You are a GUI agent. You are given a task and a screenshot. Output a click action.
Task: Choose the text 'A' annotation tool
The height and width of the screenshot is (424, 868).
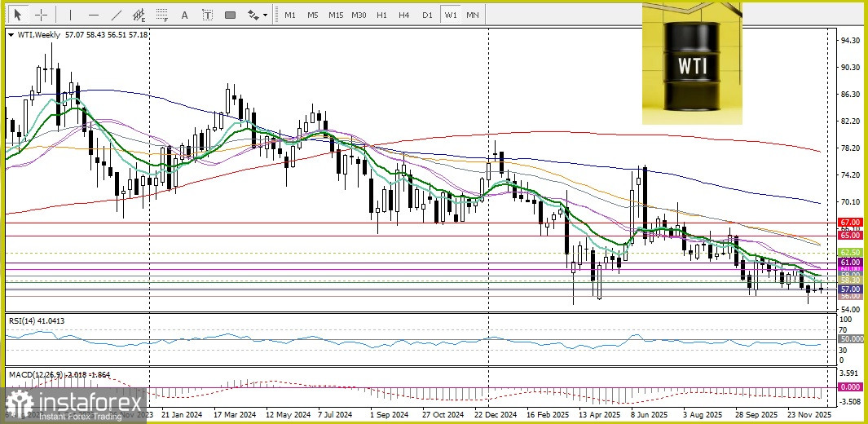coord(184,15)
